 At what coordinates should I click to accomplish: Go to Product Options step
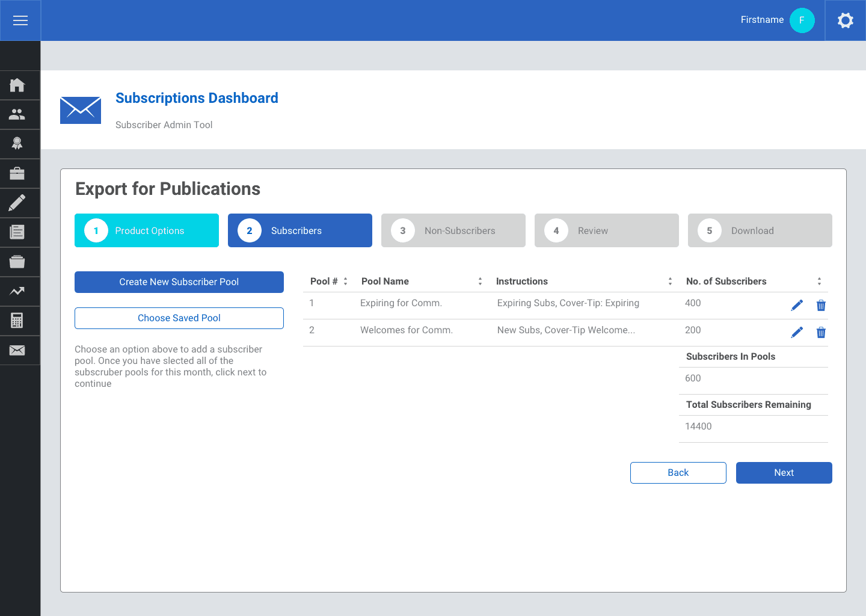coord(147,230)
